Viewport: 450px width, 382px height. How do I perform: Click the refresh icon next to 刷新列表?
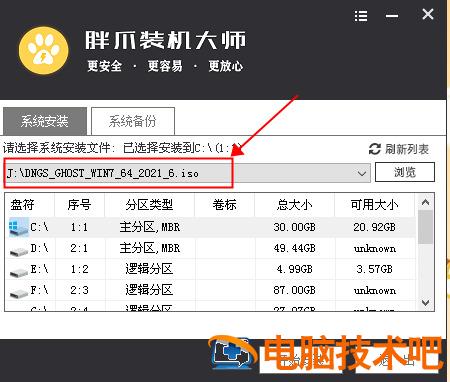[x=375, y=149]
